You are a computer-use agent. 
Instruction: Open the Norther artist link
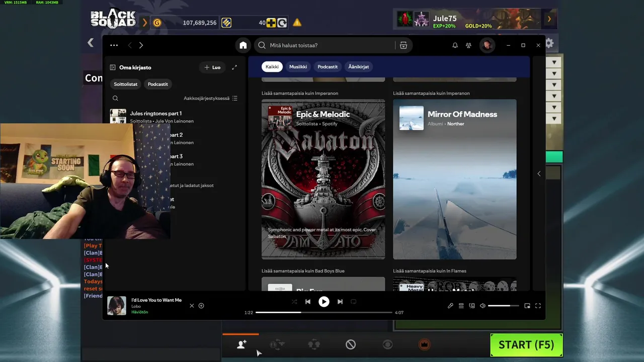pyautogui.click(x=456, y=124)
